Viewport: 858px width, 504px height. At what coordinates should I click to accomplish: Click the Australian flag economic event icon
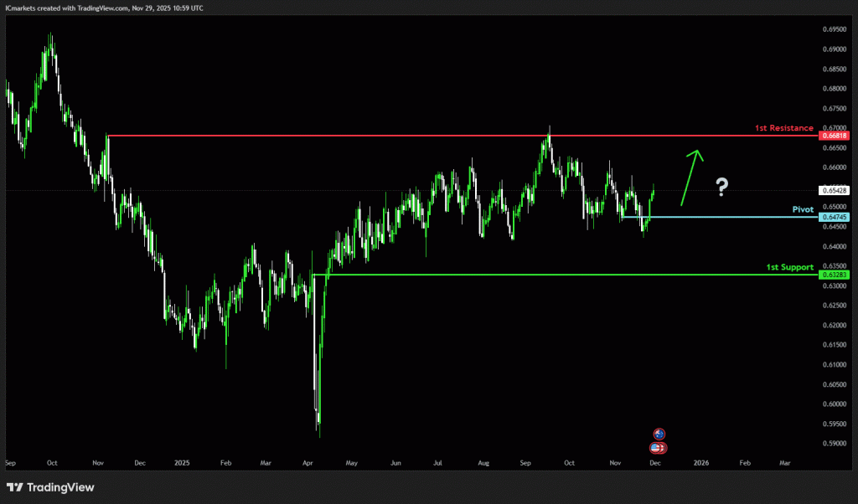[x=659, y=434]
